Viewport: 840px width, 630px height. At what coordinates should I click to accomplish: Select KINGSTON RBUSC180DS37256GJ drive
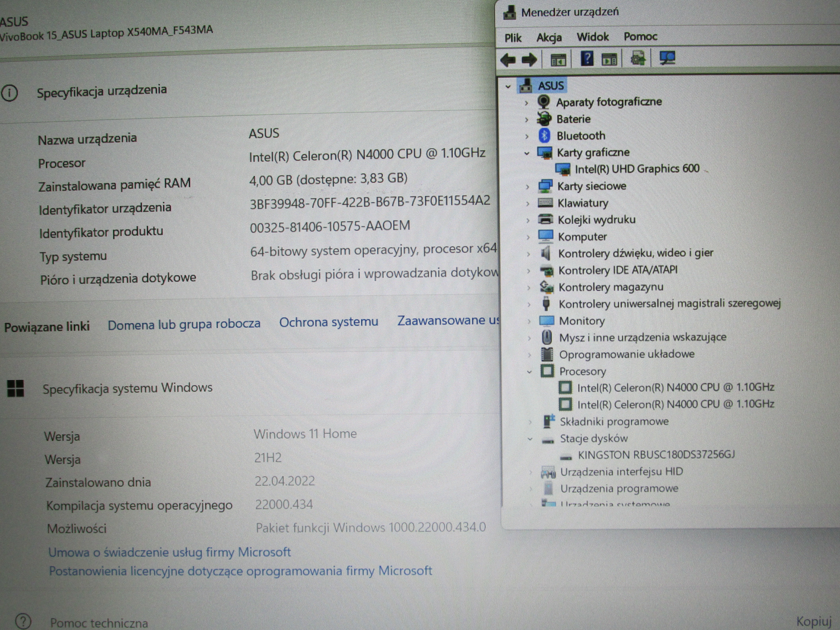(x=656, y=455)
